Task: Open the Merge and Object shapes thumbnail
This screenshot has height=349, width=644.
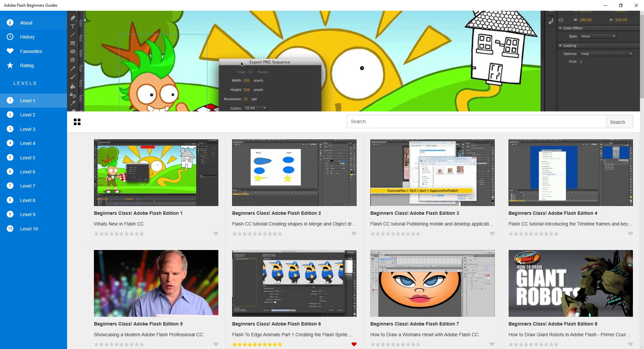Action: [x=294, y=172]
